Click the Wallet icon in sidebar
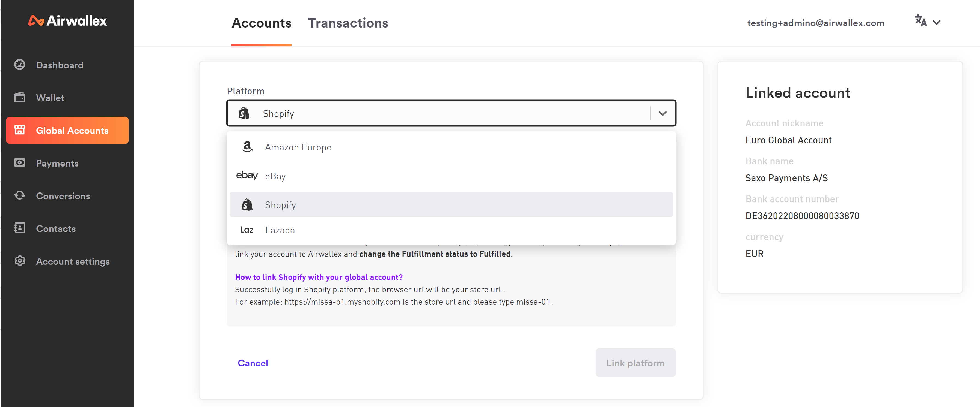Screen dimensions: 980x407 [20, 97]
